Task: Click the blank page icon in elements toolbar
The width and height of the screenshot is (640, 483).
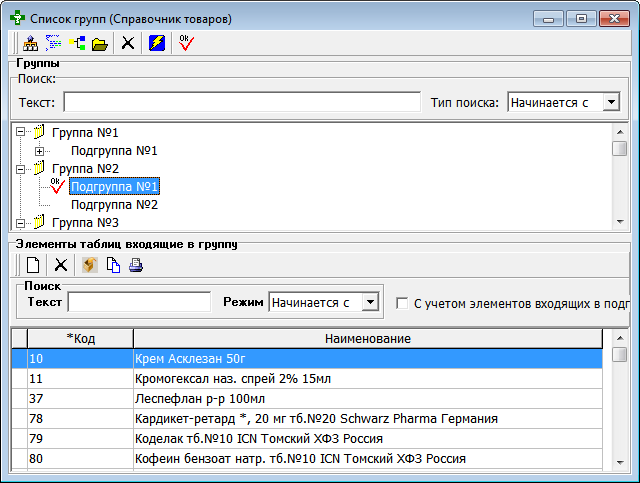Action: tap(33, 265)
